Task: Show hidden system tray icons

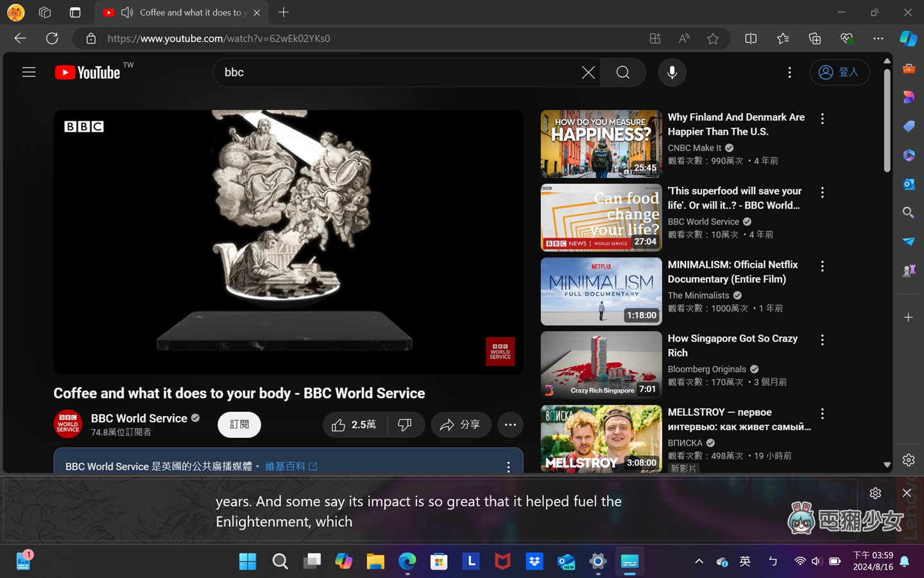Action: pos(699,561)
